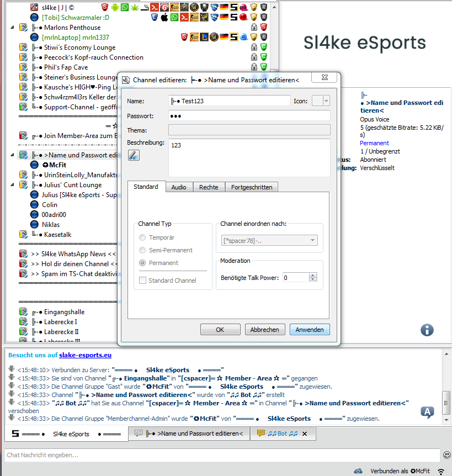Open the Fortgeschritten tab

[x=252, y=187]
